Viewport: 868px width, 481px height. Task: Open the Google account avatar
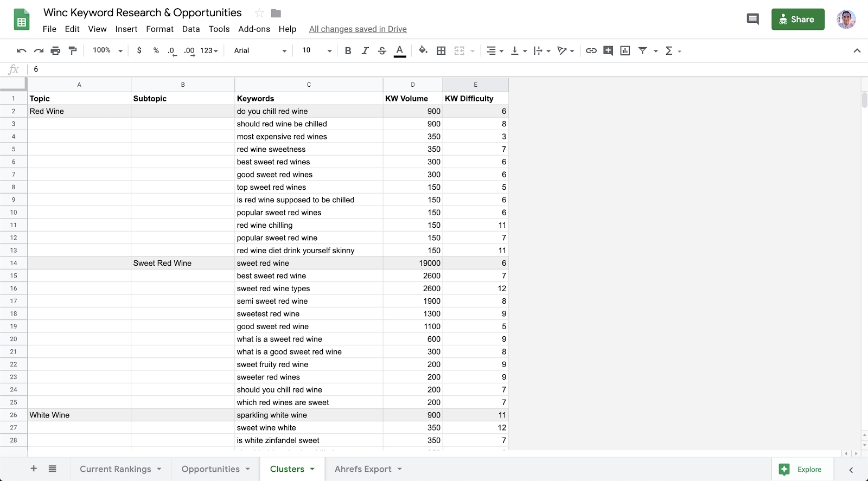[x=846, y=20]
